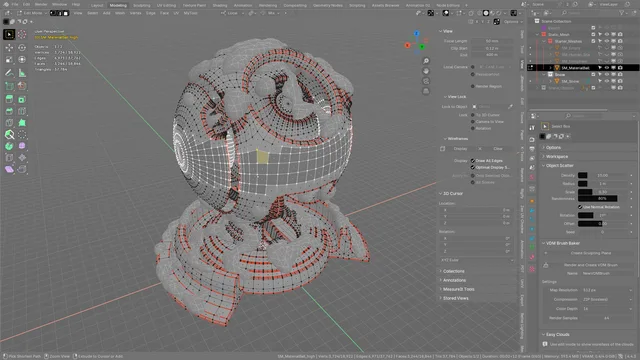Open the Tool tab icon in Properties editor
This screenshot has width=640, height=360.
532,128
